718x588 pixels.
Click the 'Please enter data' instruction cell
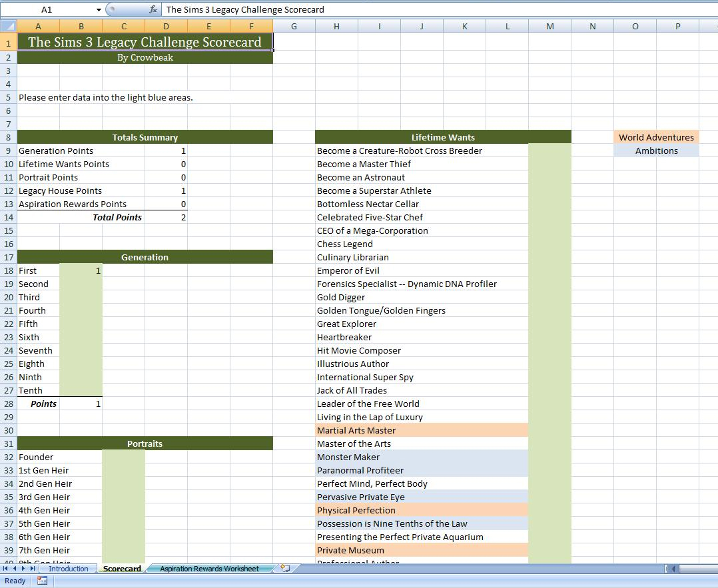coord(106,97)
